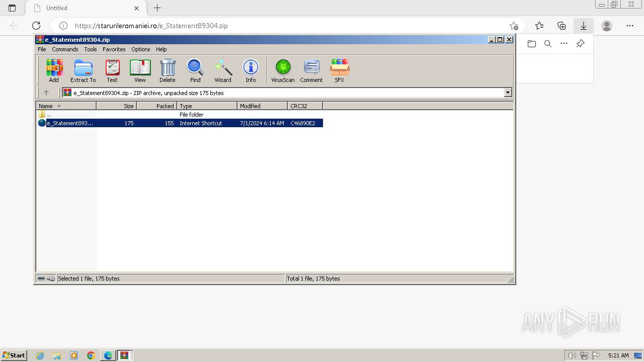The height and width of the screenshot is (362, 644).
Task: Show archive Info
Action: (x=251, y=70)
